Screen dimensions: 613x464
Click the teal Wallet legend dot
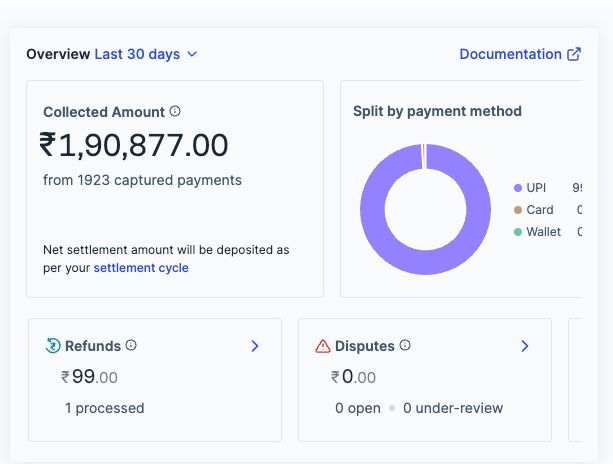pos(518,232)
